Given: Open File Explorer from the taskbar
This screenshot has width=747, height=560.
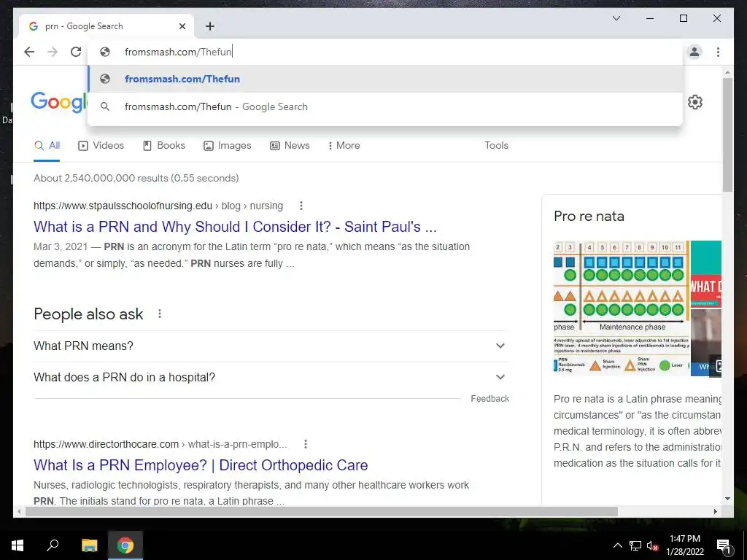Looking at the screenshot, I should point(89,545).
